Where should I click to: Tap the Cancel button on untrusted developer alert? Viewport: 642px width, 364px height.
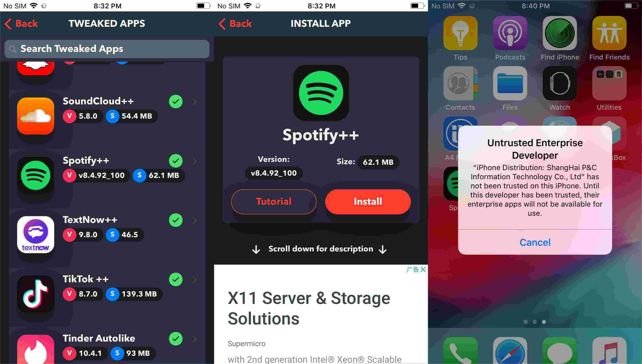tap(535, 242)
